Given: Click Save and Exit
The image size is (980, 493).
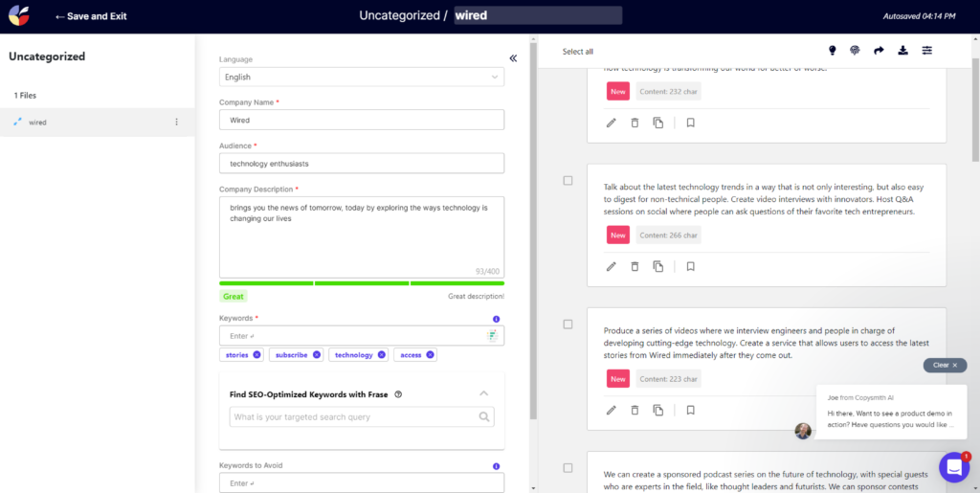Looking at the screenshot, I should (91, 16).
